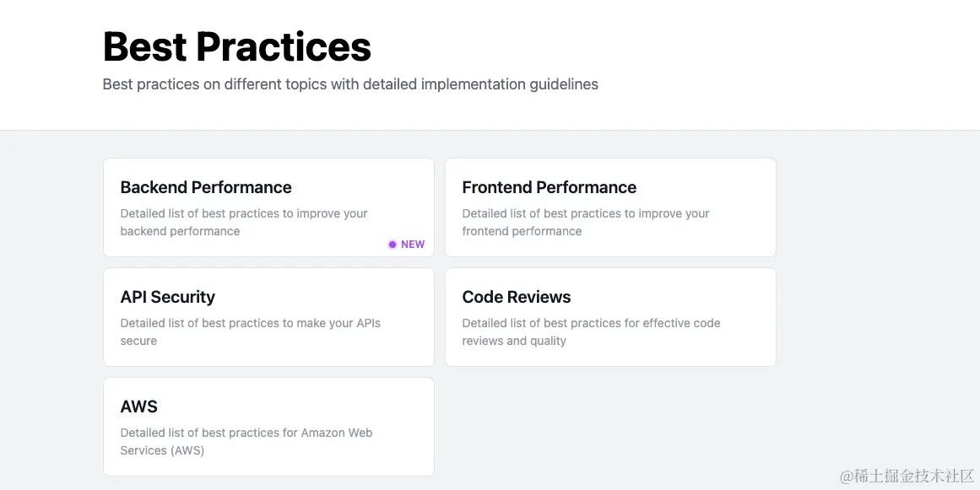Image resolution: width=980 pixels, height=490 pixels.
Task: Click the purple dot beside the NEW label
Action: click(392, 245)
